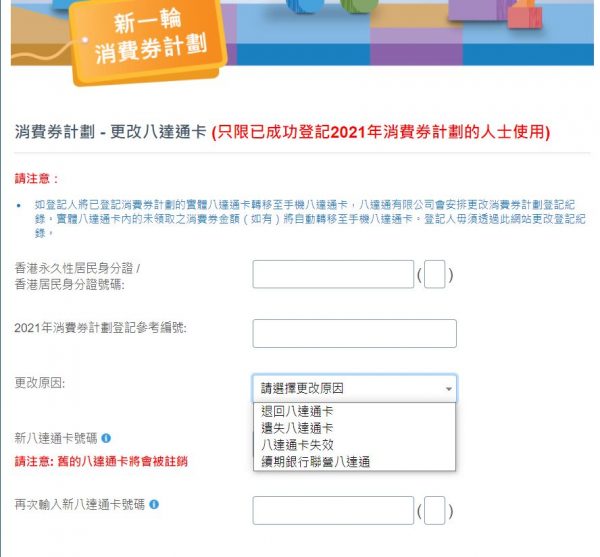
Task: Focus the 身份證號碼 main input field
Action: [333, 275]
